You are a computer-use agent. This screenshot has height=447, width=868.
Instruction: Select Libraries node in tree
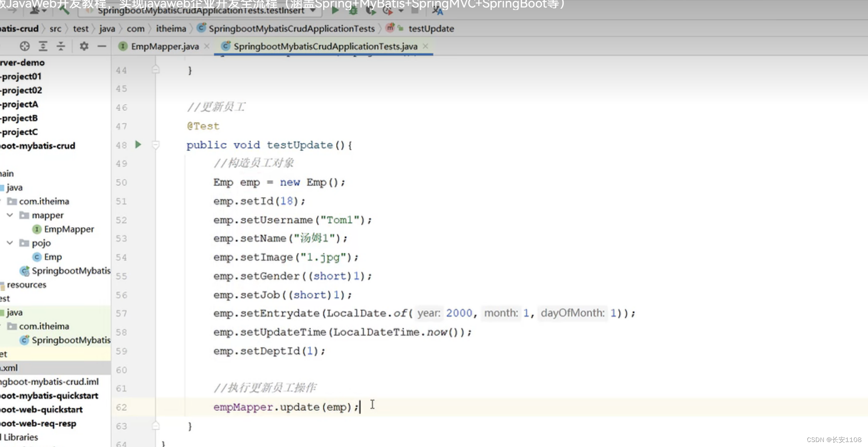20,437
